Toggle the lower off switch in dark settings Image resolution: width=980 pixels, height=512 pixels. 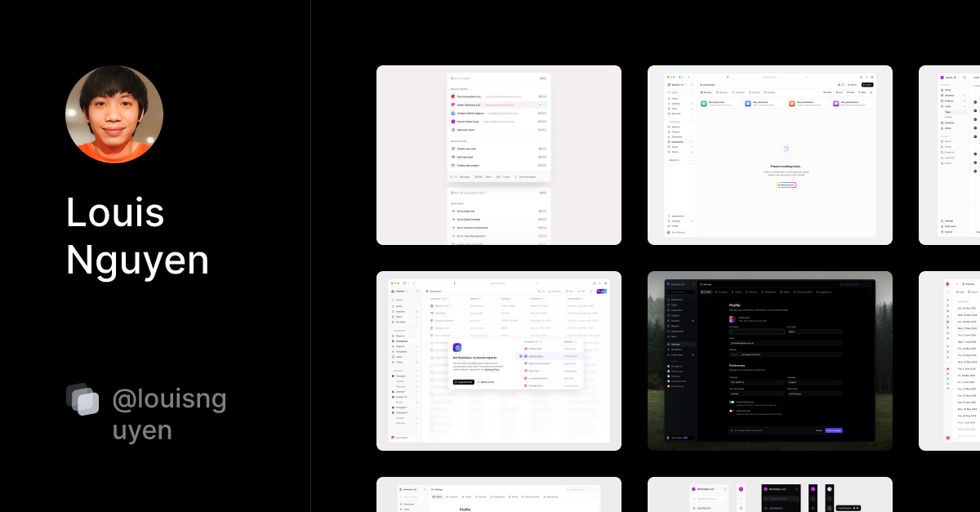[x=732, y=411]
